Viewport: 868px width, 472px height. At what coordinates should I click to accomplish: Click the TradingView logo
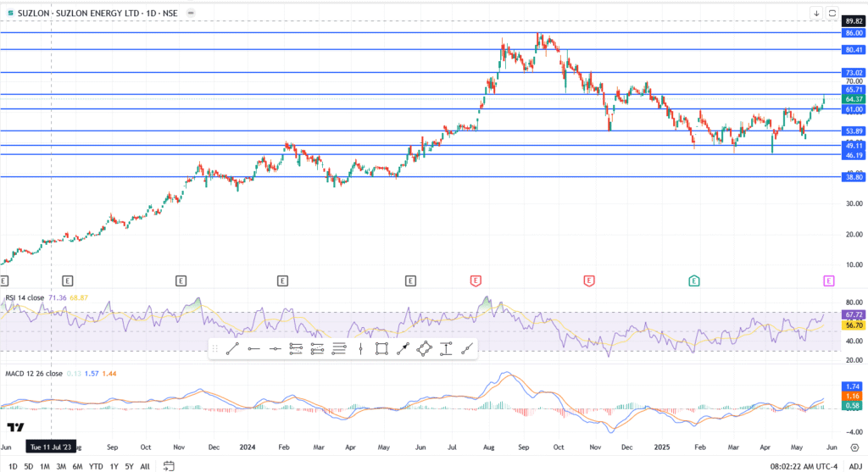coord(14,427)
